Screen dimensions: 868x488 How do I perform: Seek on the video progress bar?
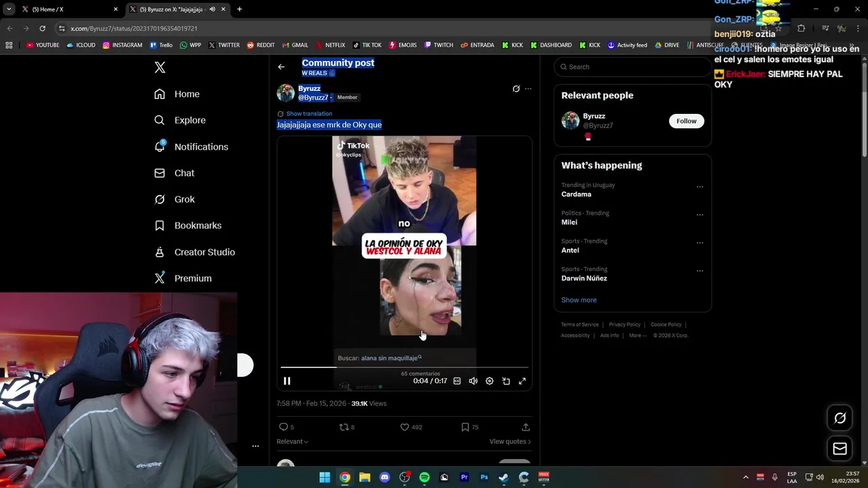[x=404, y=367]
